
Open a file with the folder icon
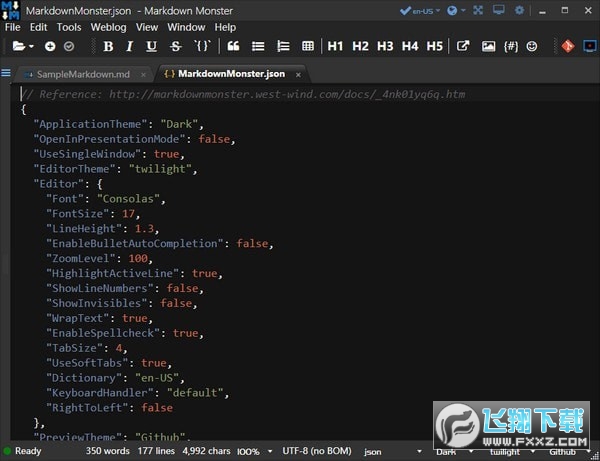pos(19,46)
